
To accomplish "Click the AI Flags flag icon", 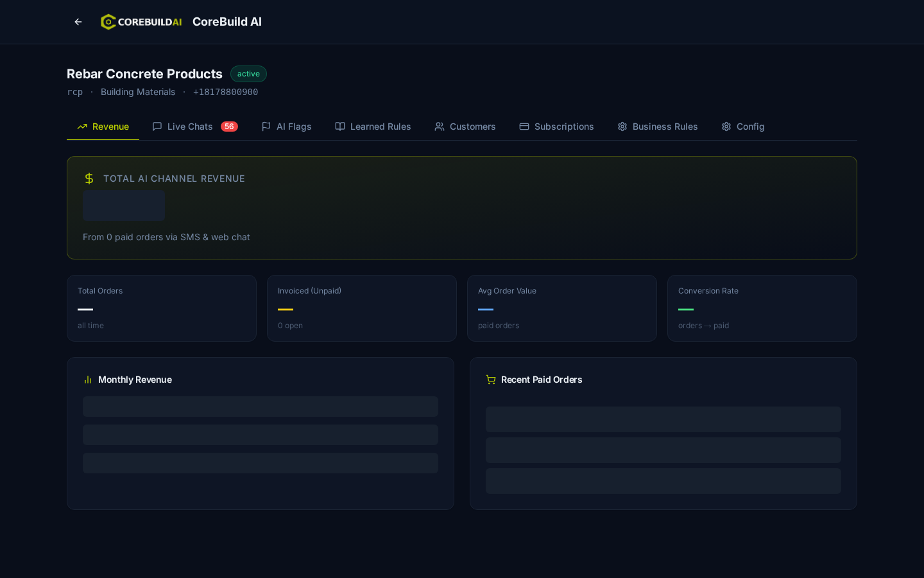I will [266, 127].
